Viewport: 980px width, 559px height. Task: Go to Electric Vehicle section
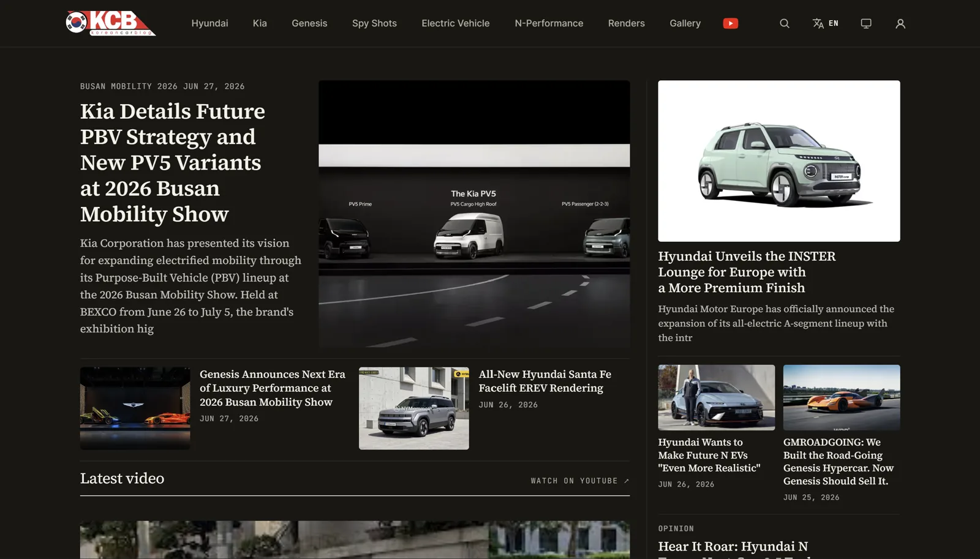point(455,23)
